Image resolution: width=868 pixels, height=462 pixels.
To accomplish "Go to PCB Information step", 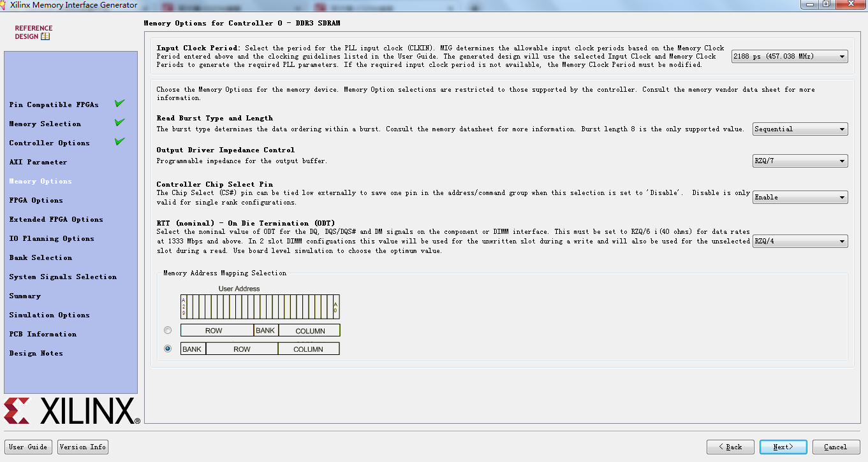I will (x=43, y=334).
